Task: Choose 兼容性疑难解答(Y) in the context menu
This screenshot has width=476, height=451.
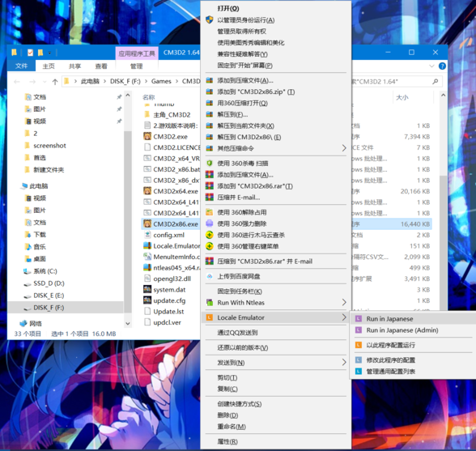Action: [x=242, y=54]
